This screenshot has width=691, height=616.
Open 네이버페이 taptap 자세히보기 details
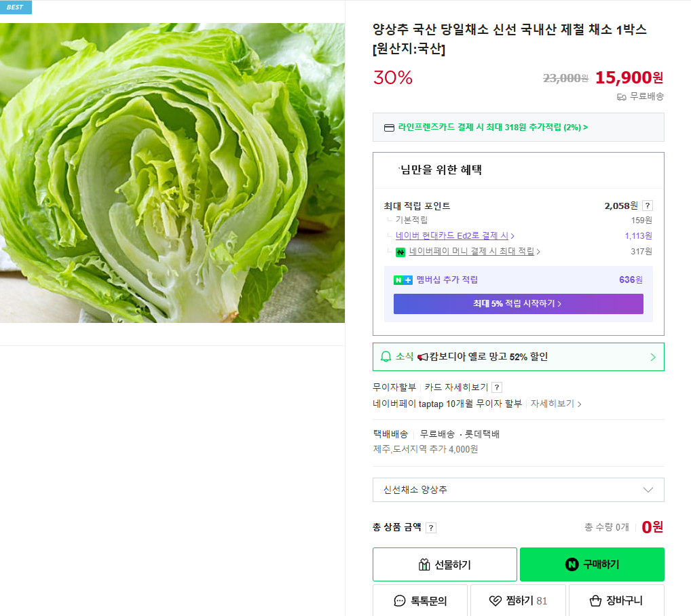(x=555, y=404)
